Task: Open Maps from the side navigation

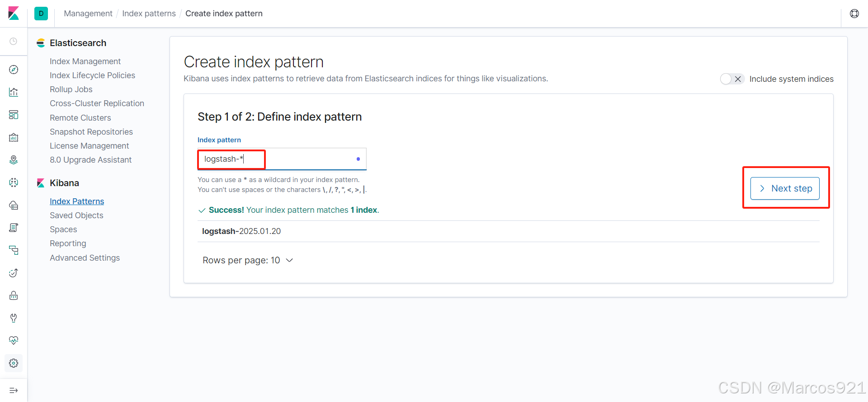Action: click(14, 160)
